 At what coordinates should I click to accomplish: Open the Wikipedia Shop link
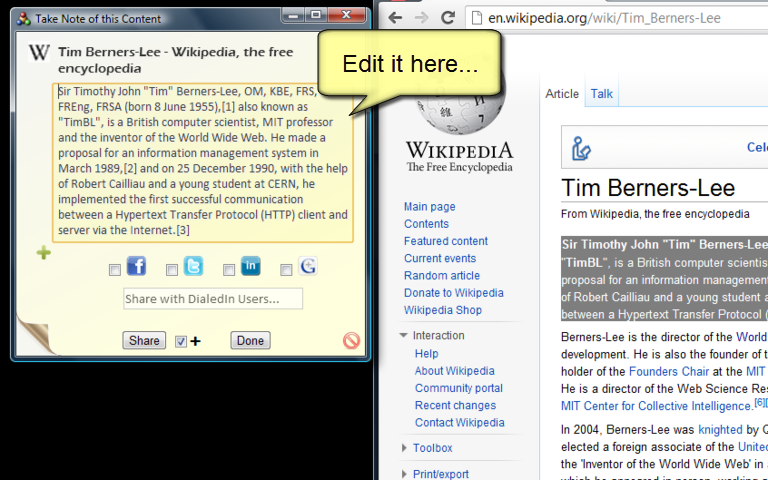(x=443, y=310)
